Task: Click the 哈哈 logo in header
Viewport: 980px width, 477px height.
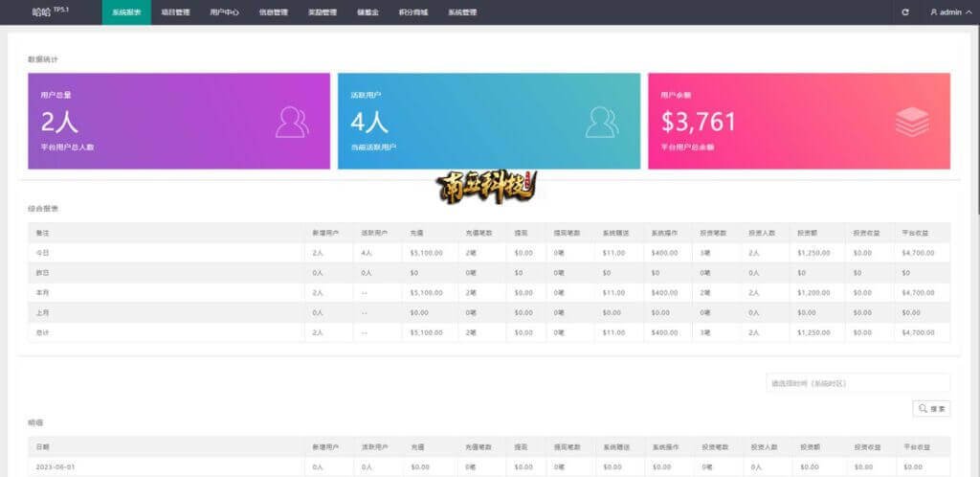Action: [x=44, y=12]
